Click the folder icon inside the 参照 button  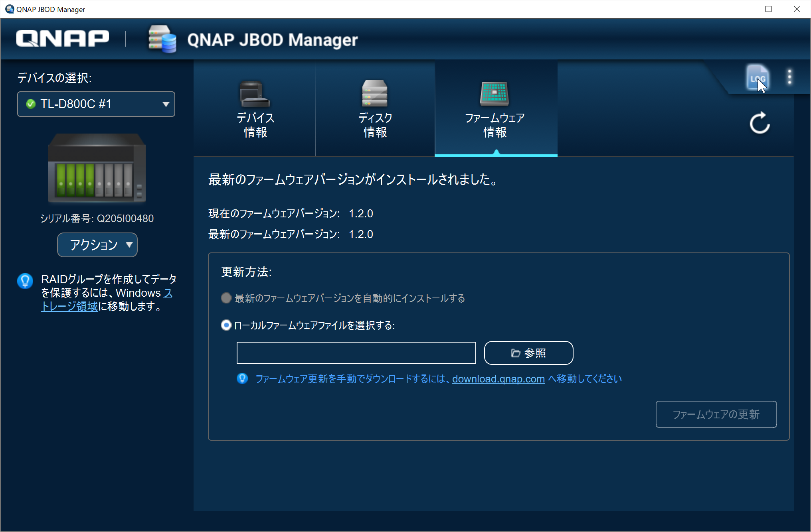point(515,353)
